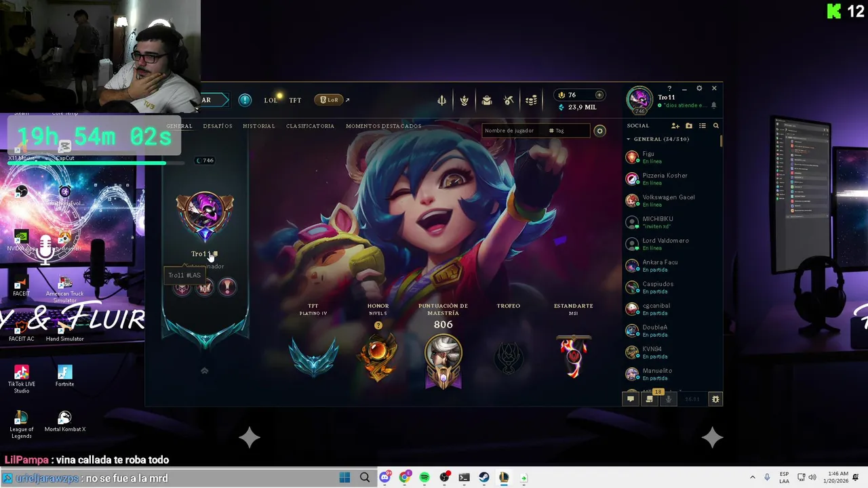
Task: Select friend Figu in the list
Action: [671, 157]
